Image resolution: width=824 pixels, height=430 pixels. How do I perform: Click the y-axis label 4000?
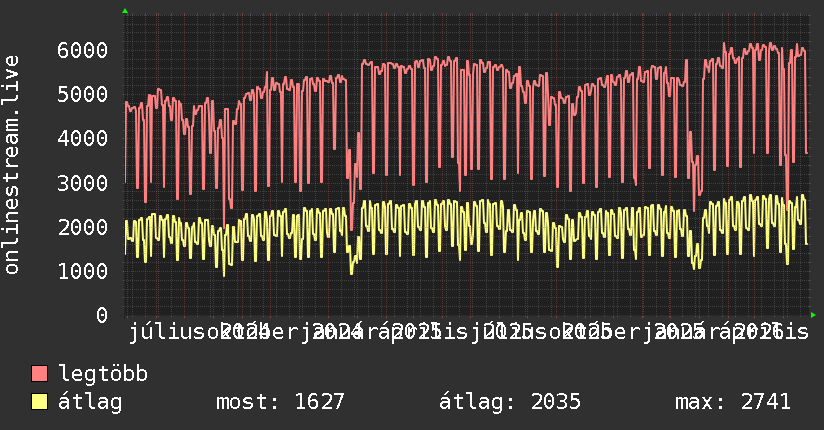point(83,139)
